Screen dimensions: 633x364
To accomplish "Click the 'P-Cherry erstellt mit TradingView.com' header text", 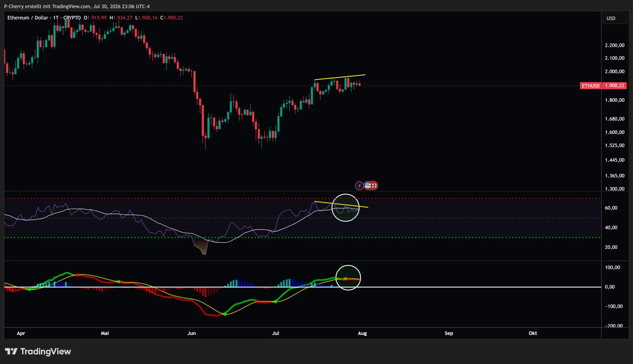I will [47, 6].
